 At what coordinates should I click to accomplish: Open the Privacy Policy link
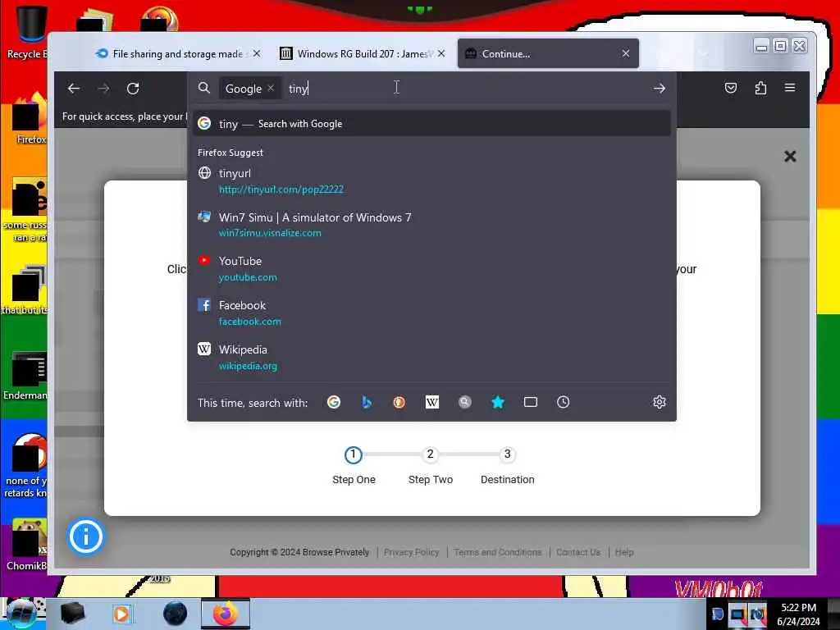click(x=412, y=552)
